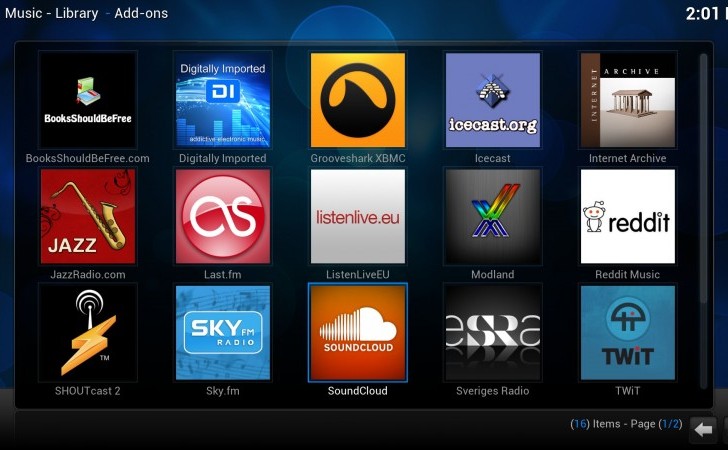Open the Reddit Music alien icon
The height and width of the screenshot is (450, 728).
628,216
